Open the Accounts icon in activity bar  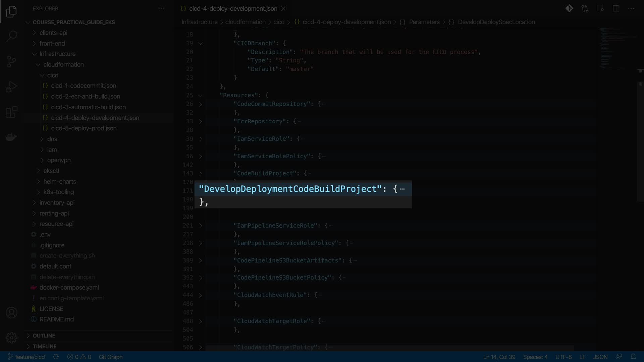tap(11, 313)
